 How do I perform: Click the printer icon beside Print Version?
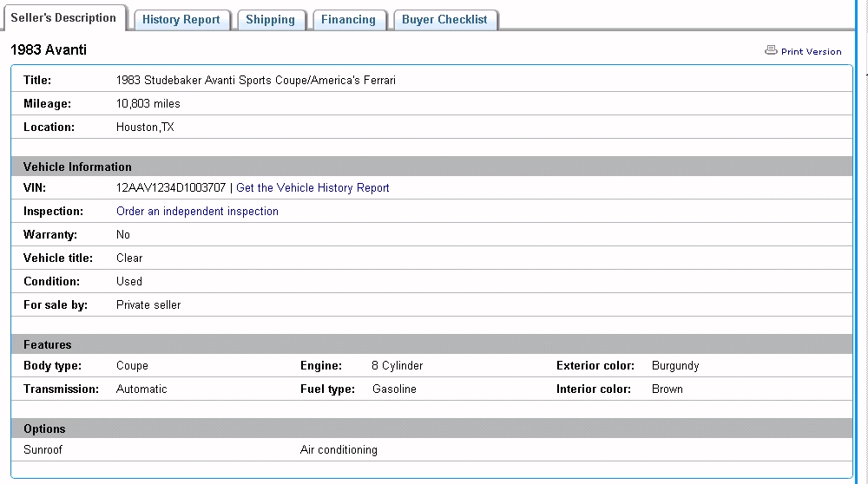coord(770,50)
